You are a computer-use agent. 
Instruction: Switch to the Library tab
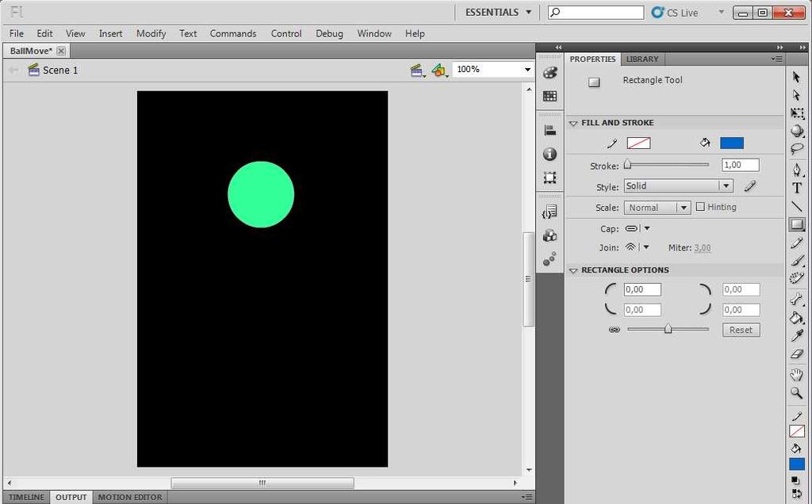[x=642, y=59]
